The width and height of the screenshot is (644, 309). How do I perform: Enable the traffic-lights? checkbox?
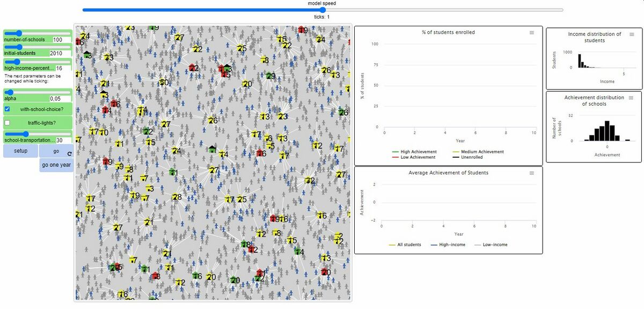pyautogui.click(x=8, y=123)
